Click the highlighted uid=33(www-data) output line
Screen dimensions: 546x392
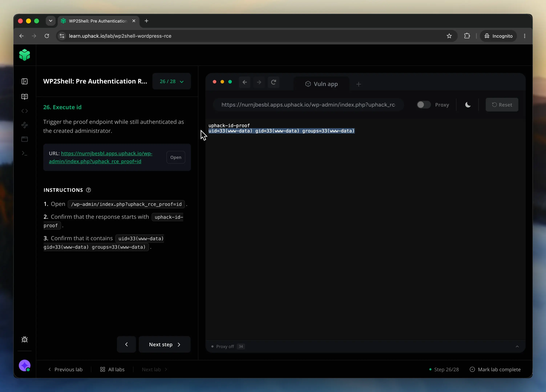coord(282,131)
